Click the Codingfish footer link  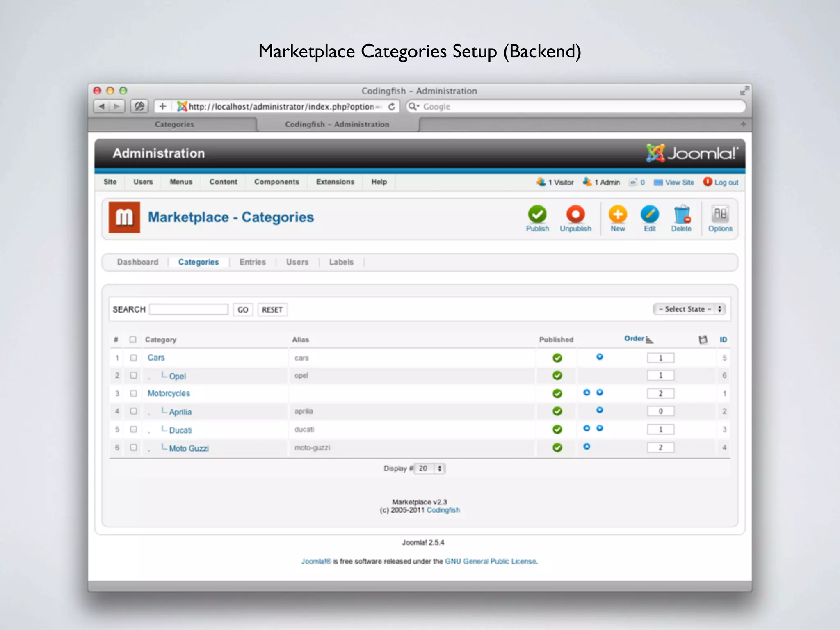click(x=443, y=510)
